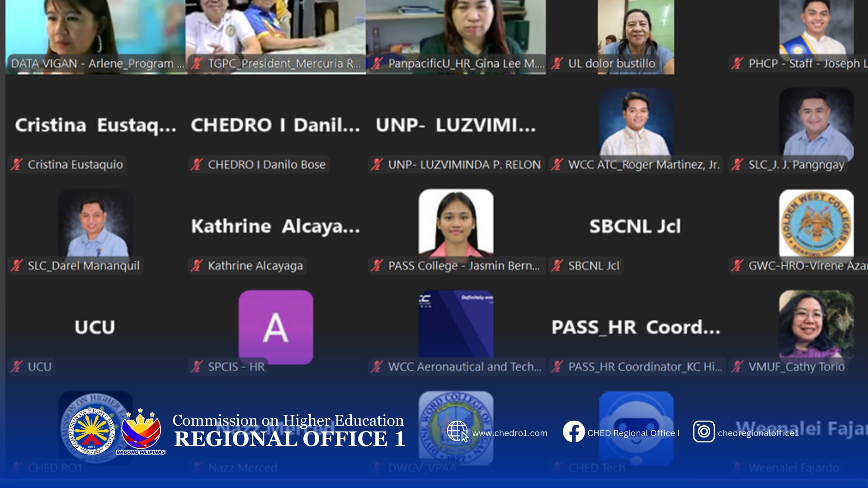Click the 'DATA VIGAN - Arlene_Program' name label
The width and height of the screenshot is (868, 488).
tap(97, 64)
